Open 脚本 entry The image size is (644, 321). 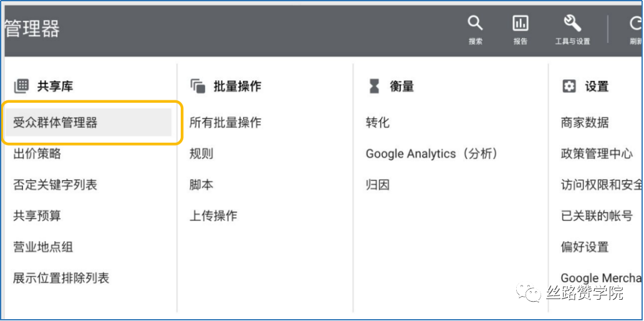click(201, 184)
